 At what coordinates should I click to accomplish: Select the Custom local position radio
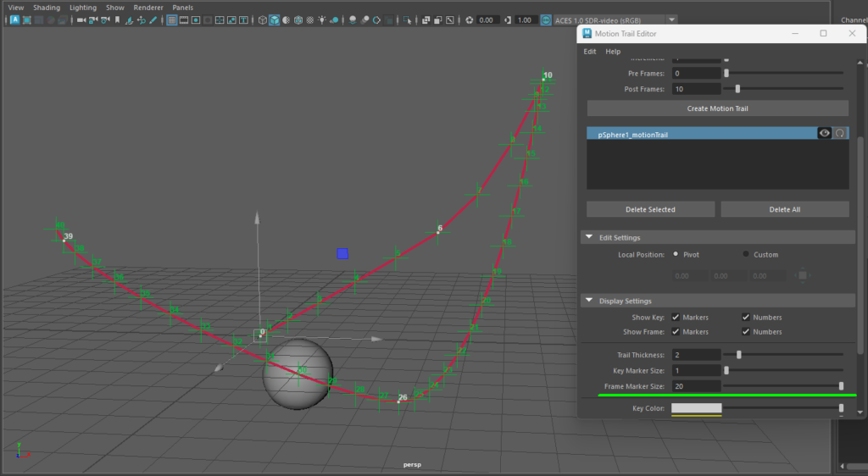746,254
